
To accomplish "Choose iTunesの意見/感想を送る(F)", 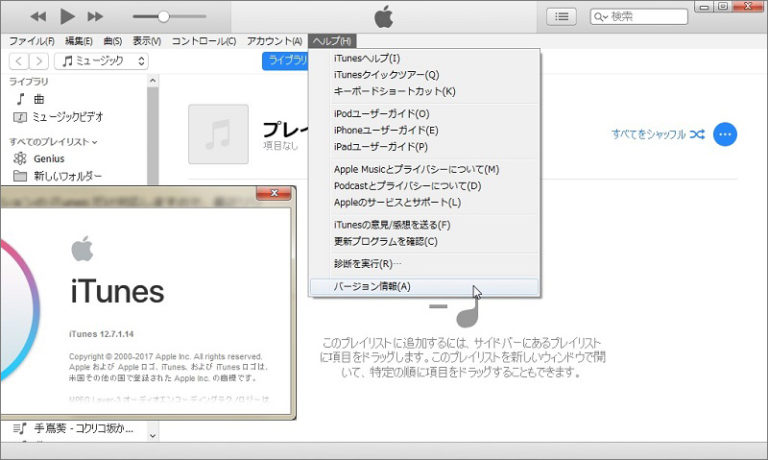I will click(x=425, y=225).
